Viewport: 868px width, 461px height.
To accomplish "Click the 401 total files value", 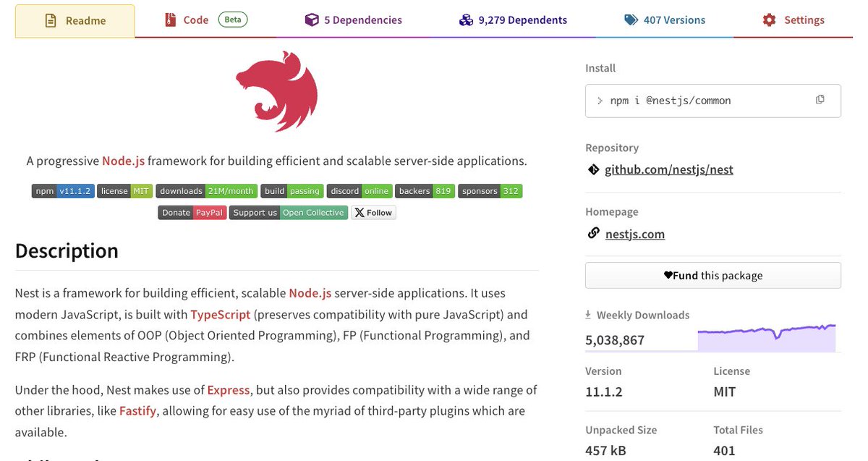I will [724, 451].
